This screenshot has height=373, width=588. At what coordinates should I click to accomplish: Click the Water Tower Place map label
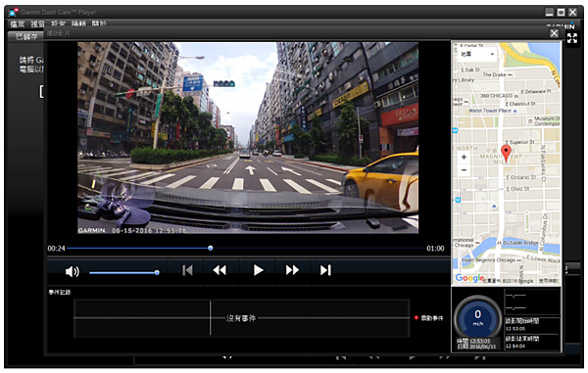[490, 111]
